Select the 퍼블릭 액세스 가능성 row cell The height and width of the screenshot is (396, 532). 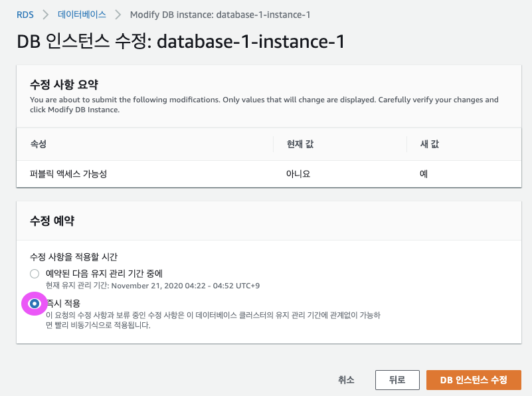click(68, 174)
